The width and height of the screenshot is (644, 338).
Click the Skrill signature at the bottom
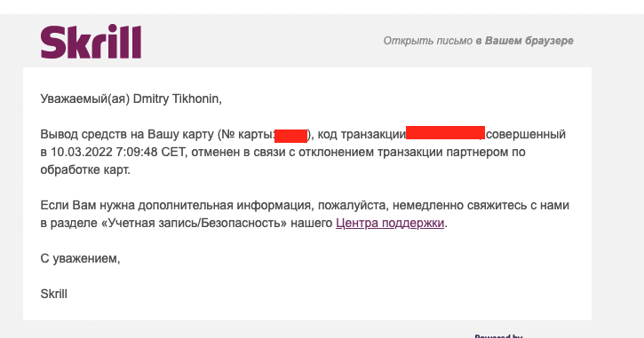54,294
